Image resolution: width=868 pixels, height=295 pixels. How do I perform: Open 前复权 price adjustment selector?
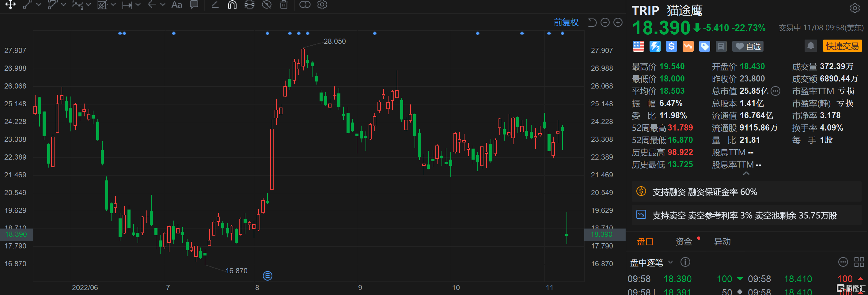click(566, 23)
